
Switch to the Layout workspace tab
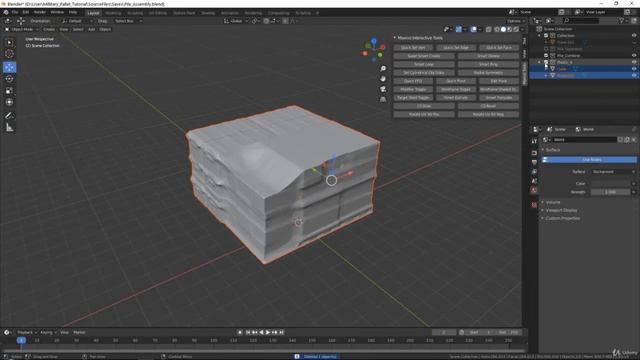(x=93, y=13)
